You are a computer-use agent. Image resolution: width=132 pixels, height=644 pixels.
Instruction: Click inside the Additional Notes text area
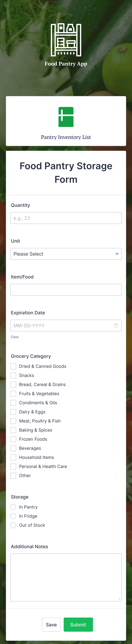pos(66,577)
